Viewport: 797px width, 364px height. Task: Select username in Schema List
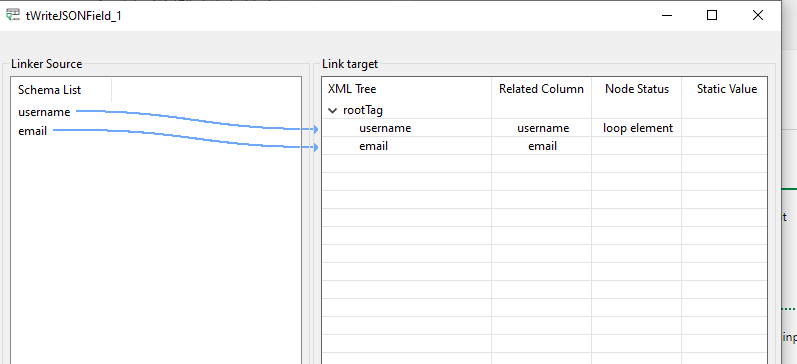click(x=44, y=112)
